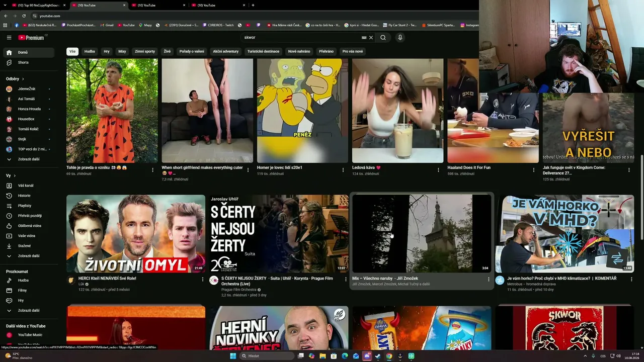644x362 pixels.
Task: Explore Filmy in the Prozkoumat section
Action: (x=29, y=290)
